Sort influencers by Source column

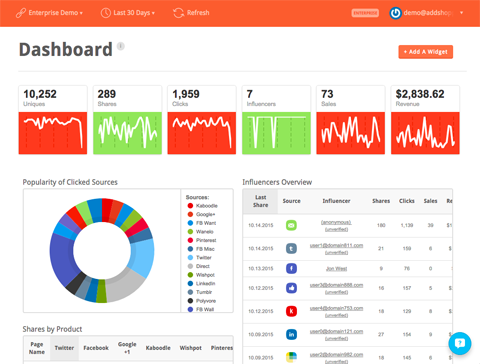point(291,201)
